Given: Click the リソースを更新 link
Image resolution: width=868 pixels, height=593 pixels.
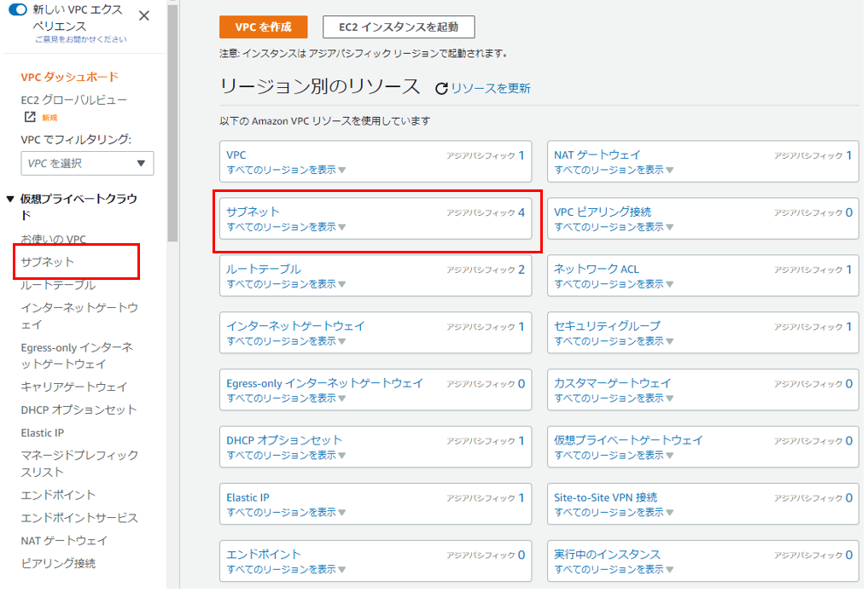Looking at the screenshot, I should 491,89.
